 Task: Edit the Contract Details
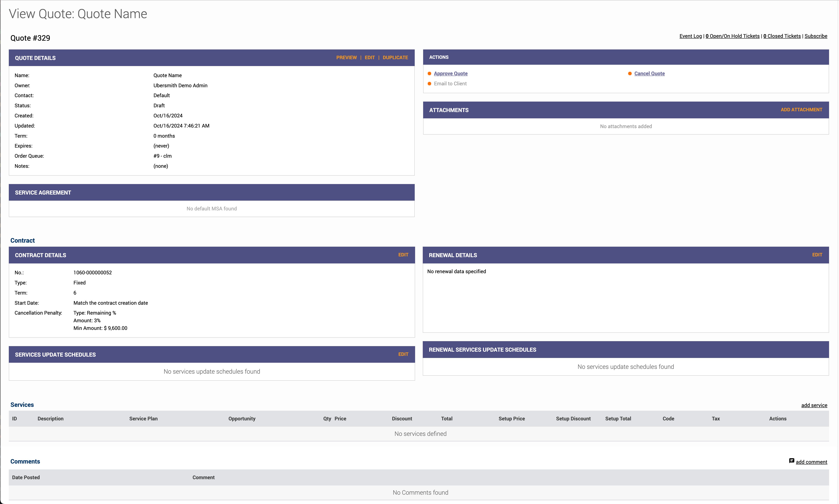403,255
